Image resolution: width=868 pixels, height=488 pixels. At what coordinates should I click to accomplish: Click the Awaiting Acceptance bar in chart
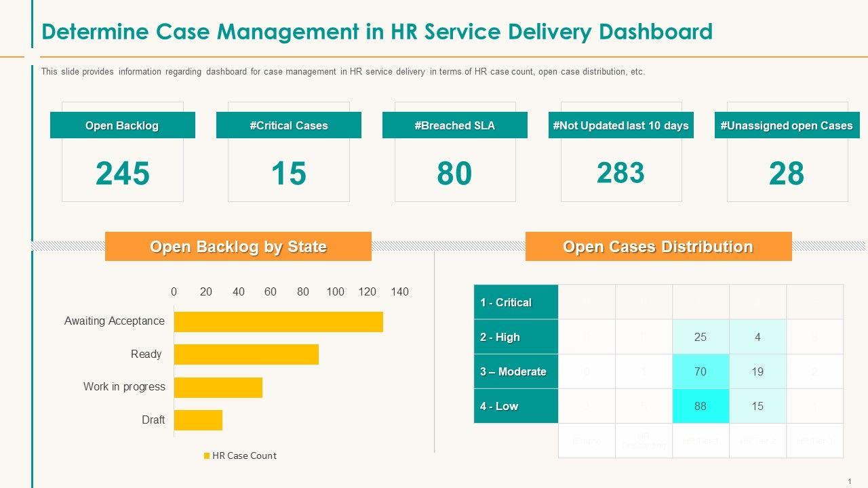(x=278, y=322)
